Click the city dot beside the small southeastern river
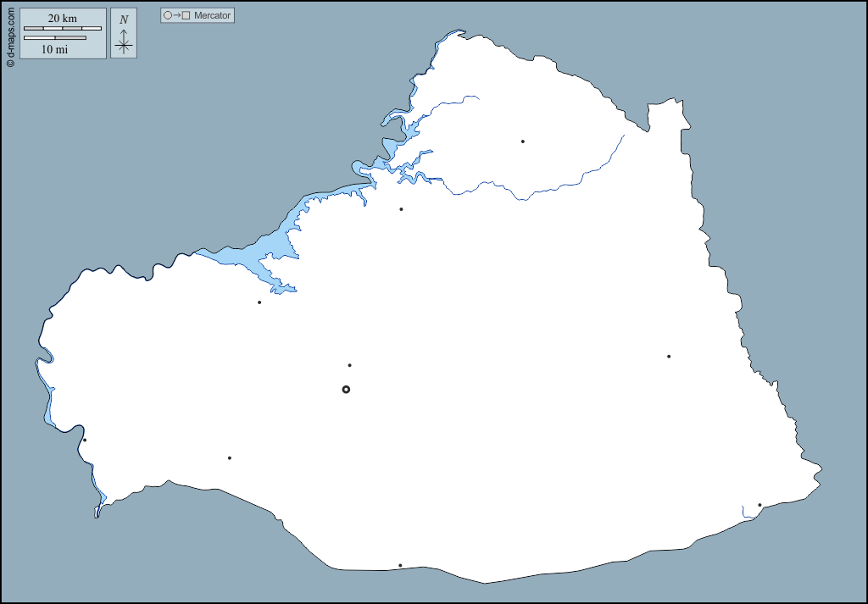 pos(759,505)
